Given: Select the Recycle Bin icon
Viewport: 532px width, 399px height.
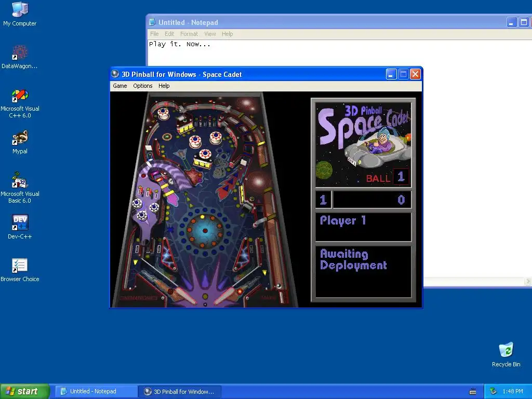Looking at the screenshot, I should [506, 354].
